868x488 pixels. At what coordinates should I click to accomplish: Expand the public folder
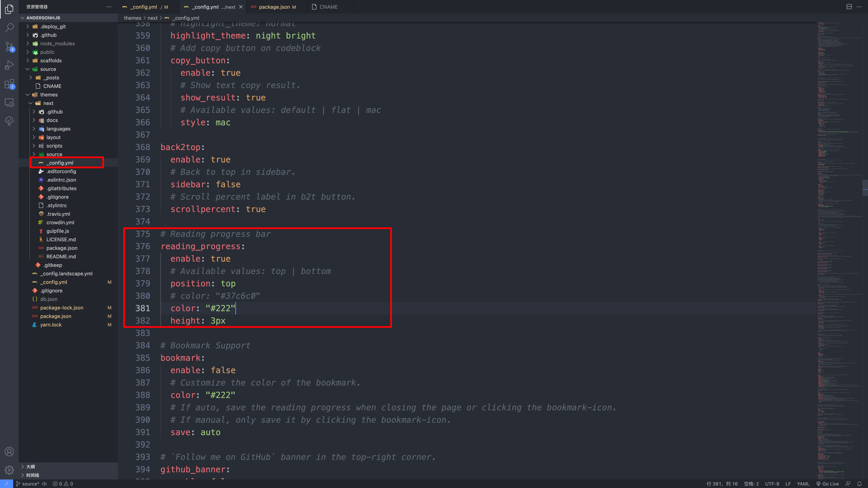click(x=68, y=52)
